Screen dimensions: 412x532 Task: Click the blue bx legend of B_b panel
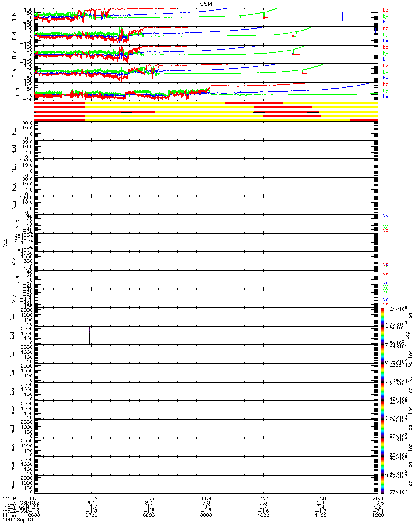click(x=385, y=22)
